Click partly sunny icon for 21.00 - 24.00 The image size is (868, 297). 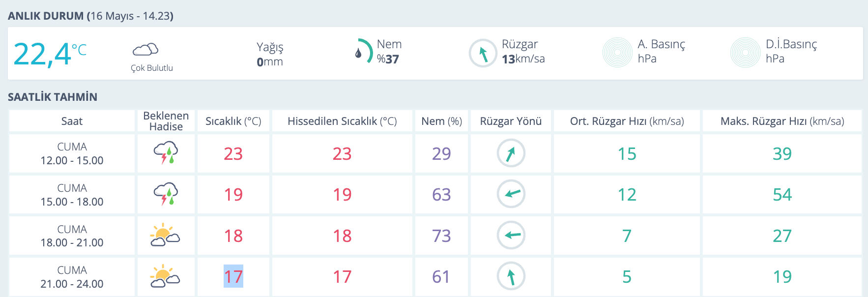click(x=165, y=276)
